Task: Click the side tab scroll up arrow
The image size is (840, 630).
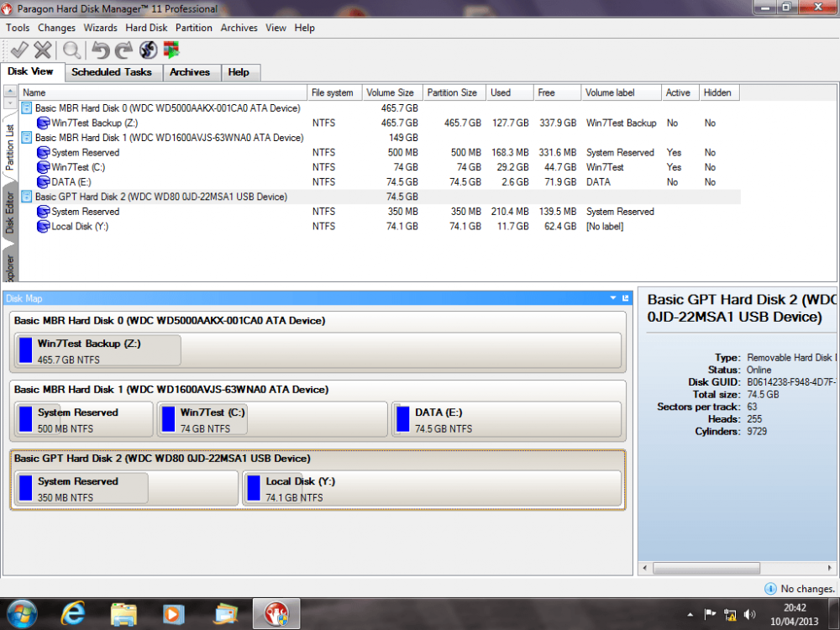Action: [9, 91]
